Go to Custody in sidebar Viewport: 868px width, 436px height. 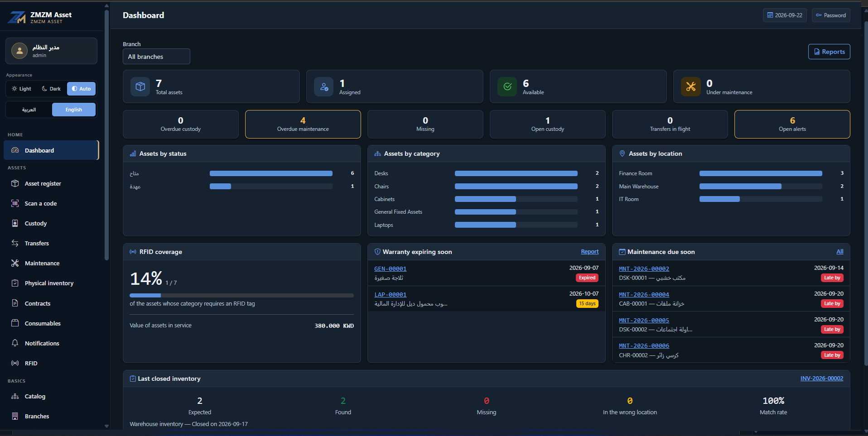click(x=51, y=223)
